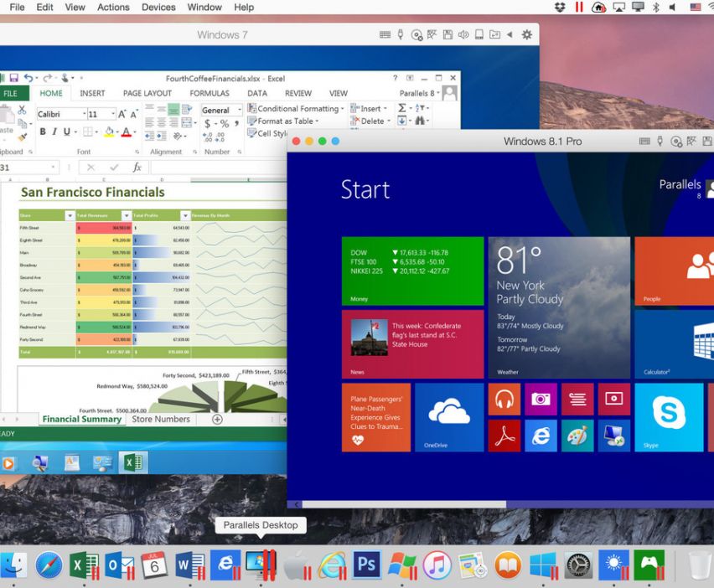Open the Music headphones tile

(x=504, y=400)
